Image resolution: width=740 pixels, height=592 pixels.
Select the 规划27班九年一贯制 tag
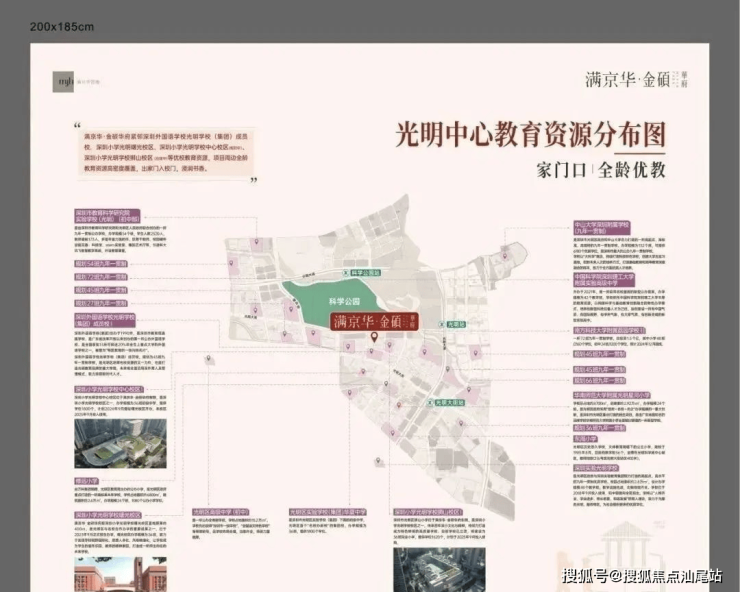[101, 303]
